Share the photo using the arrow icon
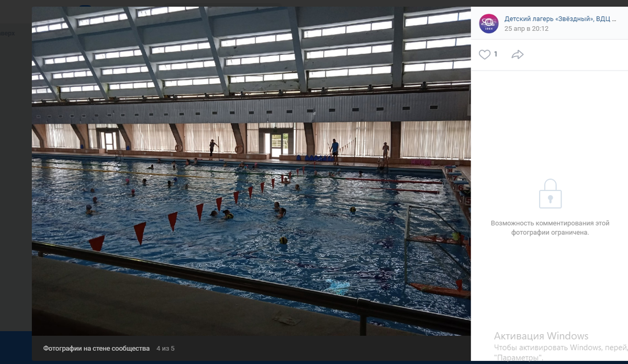 coord(518,54)
